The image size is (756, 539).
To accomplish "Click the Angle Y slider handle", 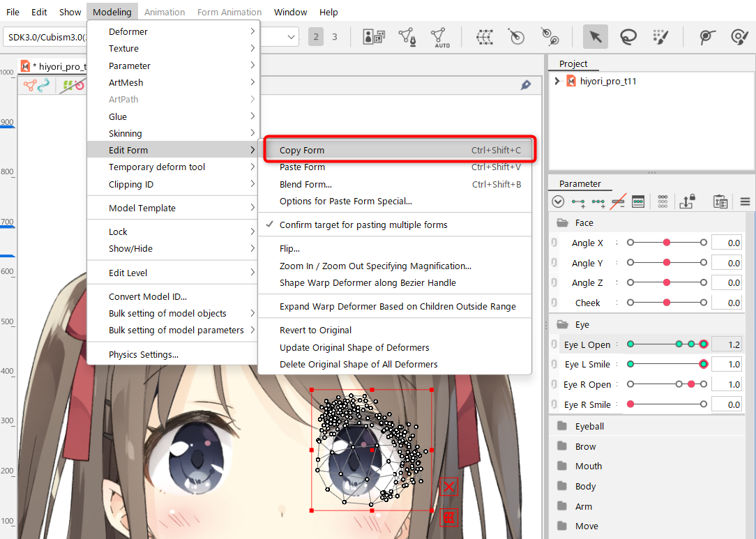I will tap(667, 263).
